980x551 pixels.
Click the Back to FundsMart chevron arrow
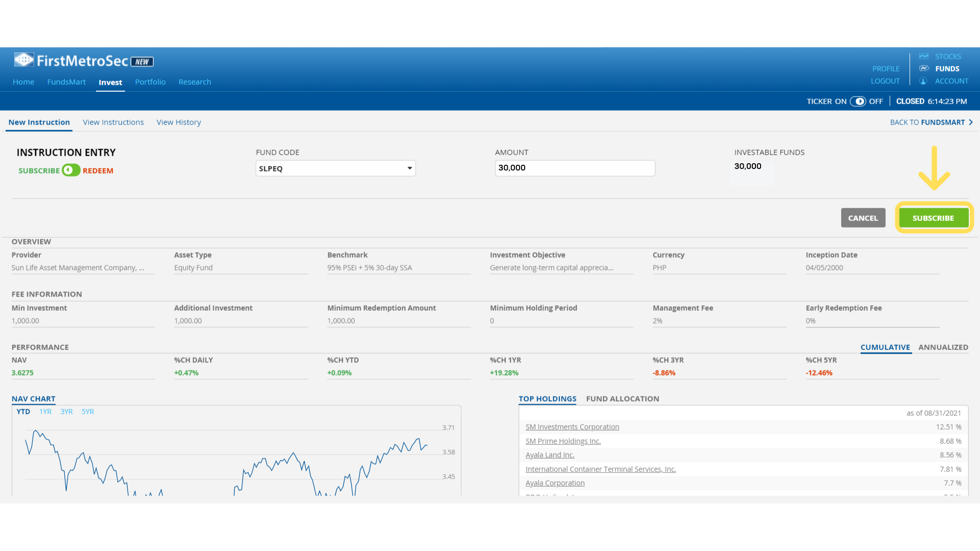(x=971, y=122)
